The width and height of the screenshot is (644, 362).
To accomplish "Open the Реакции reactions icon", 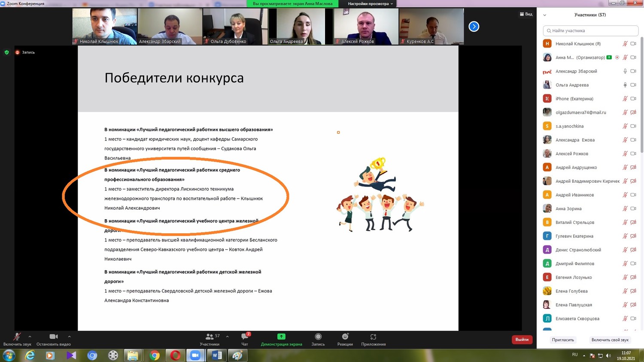I will (345, 337).
